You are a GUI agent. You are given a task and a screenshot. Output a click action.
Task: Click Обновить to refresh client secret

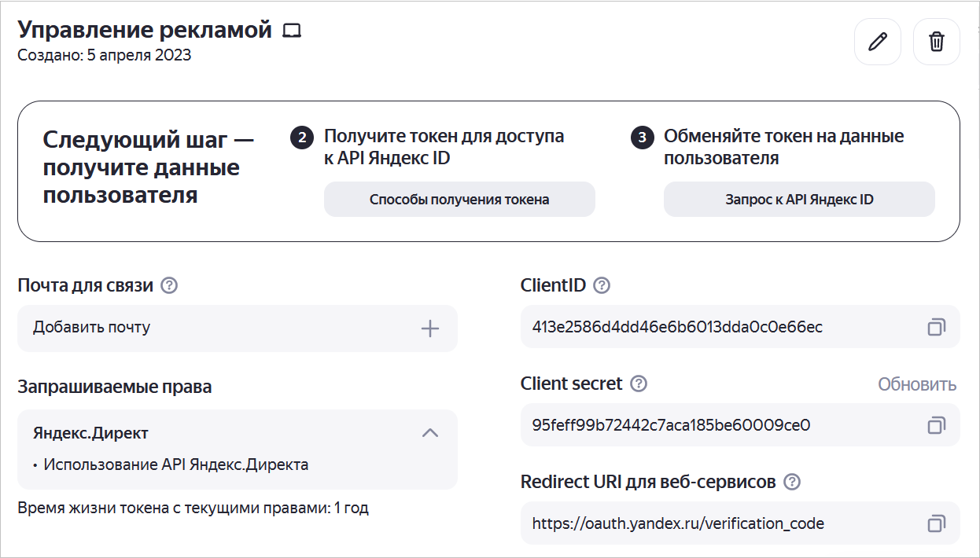tap(917, 384)
